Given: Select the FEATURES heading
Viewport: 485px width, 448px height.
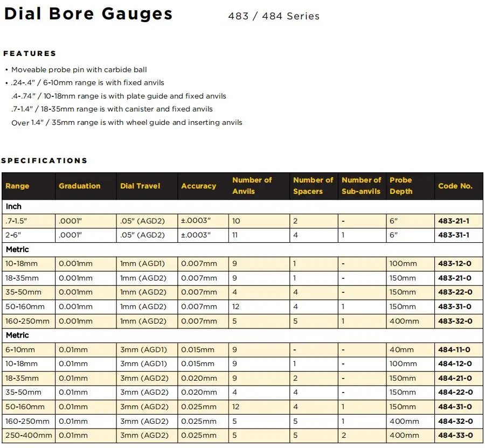Looking at the screenshot, I should coord(30,53).
